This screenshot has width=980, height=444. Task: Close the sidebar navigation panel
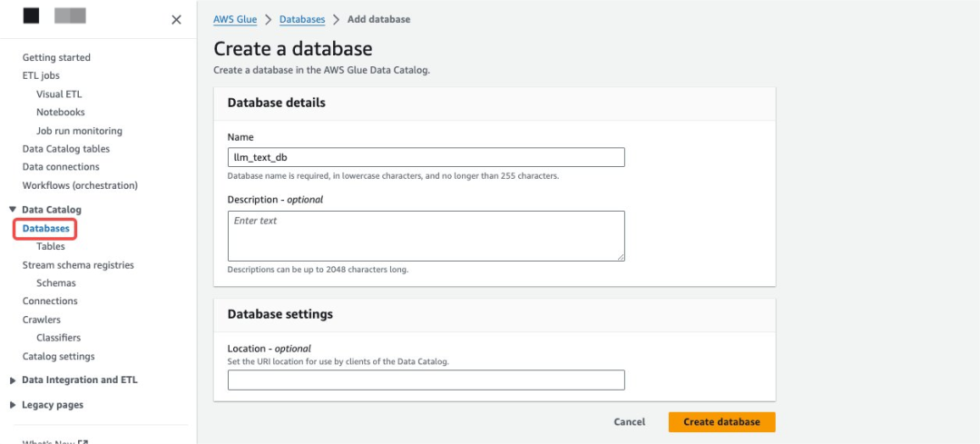pyautogui.click(x=176, y=19)
